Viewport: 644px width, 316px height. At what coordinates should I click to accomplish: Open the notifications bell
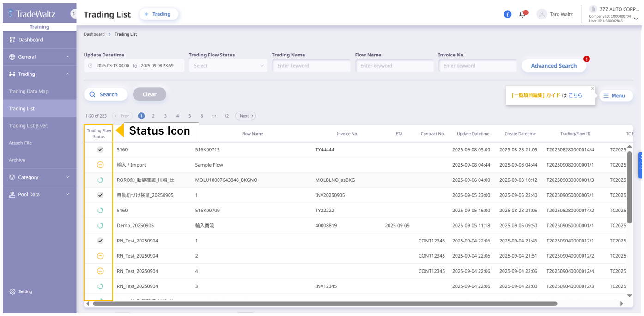(x=522, y=14)
